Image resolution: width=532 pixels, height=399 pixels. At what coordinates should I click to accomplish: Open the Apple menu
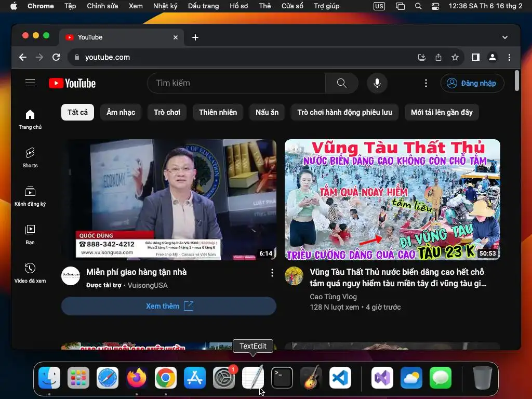click(14, 6)
